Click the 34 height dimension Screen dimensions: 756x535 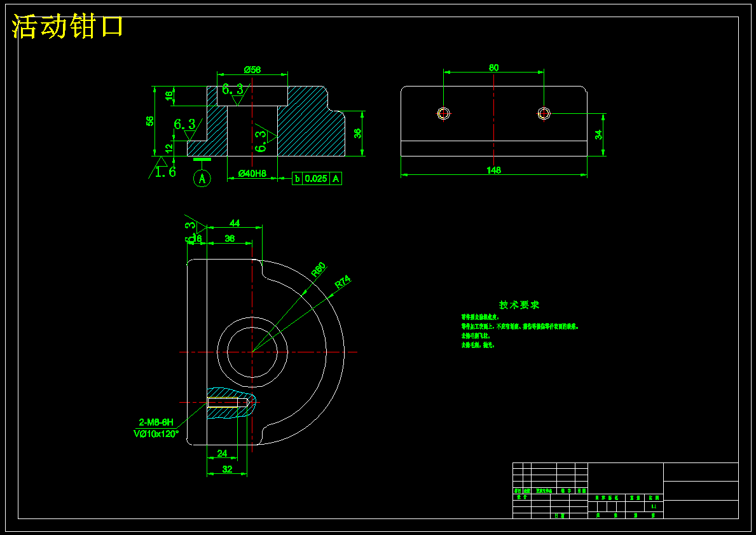(598, 135)
